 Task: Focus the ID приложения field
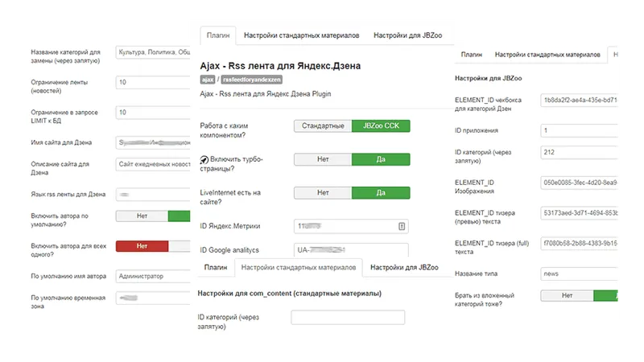579,130
